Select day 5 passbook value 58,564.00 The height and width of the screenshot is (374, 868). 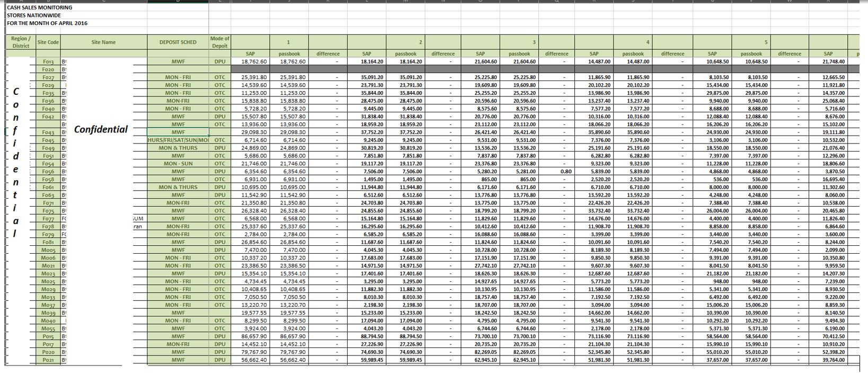751,336
